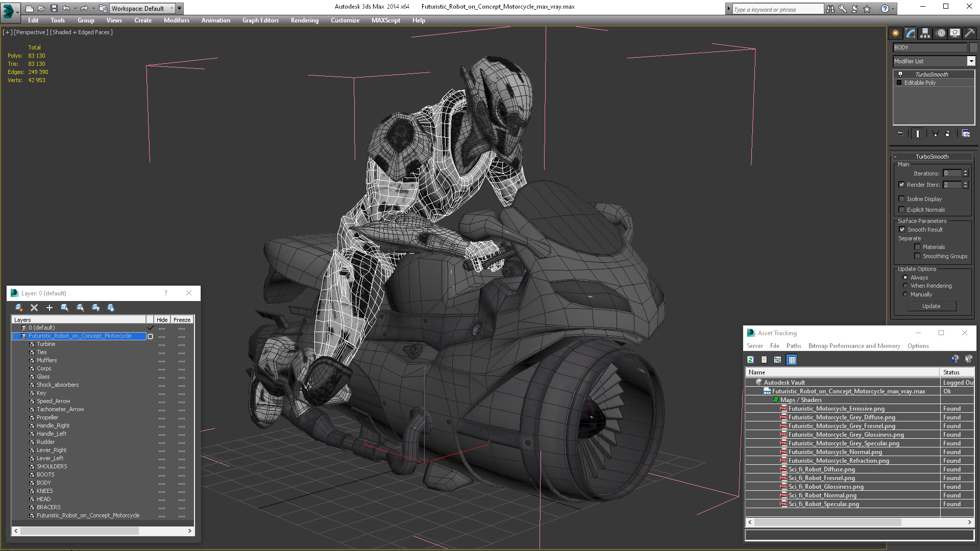
Task: Click the Hide column header in Layer dialog
Action: click(x=162, y=320)
